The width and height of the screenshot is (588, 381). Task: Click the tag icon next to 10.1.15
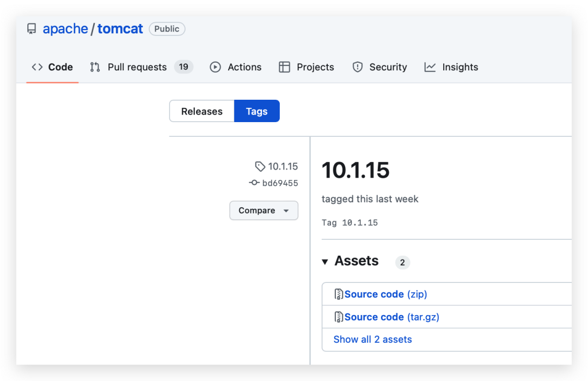pyautogui.click(x=260, y=166)
